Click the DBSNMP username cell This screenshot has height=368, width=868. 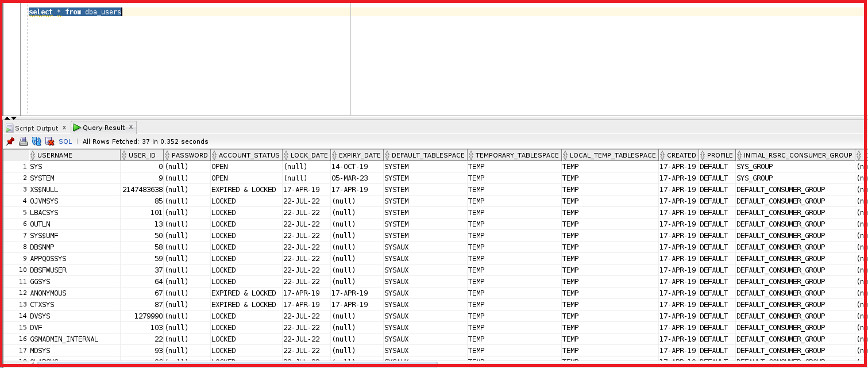pyautogui.click(x=74, y=247)
